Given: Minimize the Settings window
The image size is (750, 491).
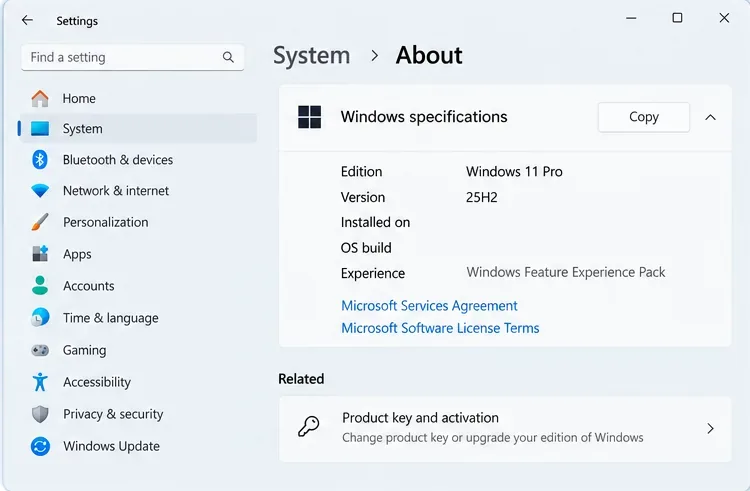Looking at the screenshot, I should (x=631, y=18).
